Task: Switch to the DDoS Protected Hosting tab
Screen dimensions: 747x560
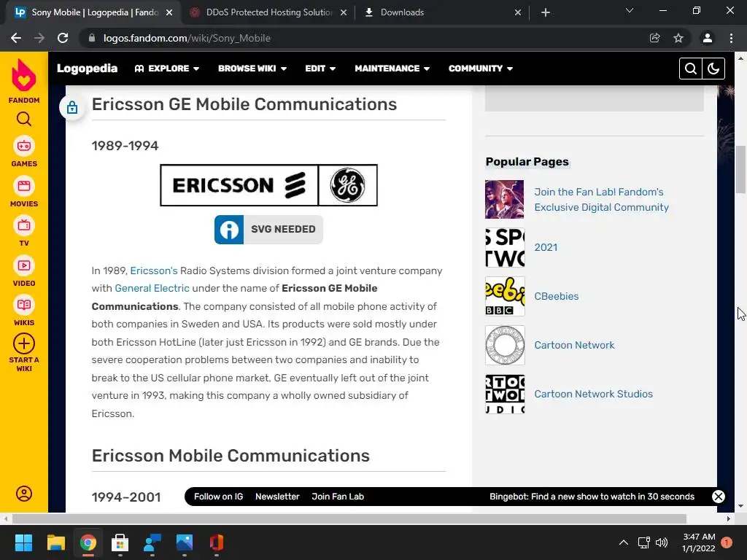Action: [268, 13]
